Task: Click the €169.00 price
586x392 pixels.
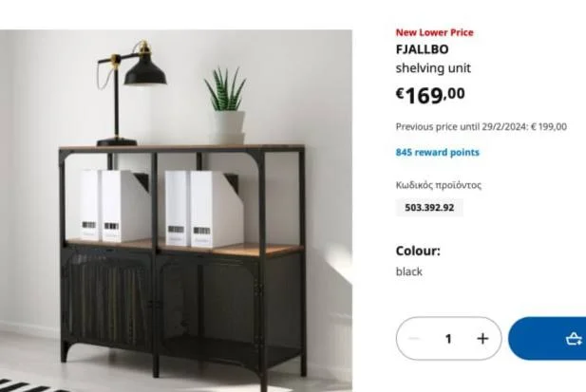Action: coord(430,96)
